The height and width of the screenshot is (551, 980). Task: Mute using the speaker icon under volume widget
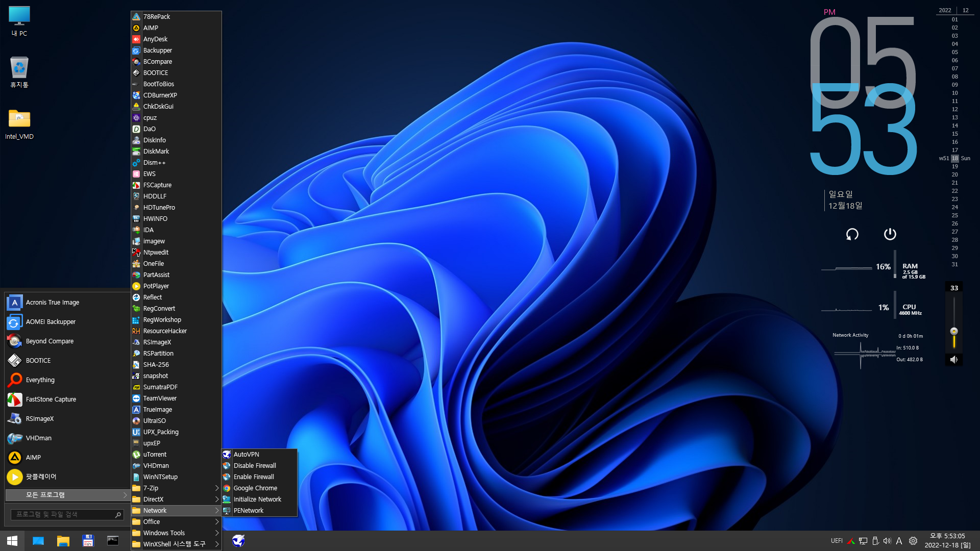[x=954, y=360]
